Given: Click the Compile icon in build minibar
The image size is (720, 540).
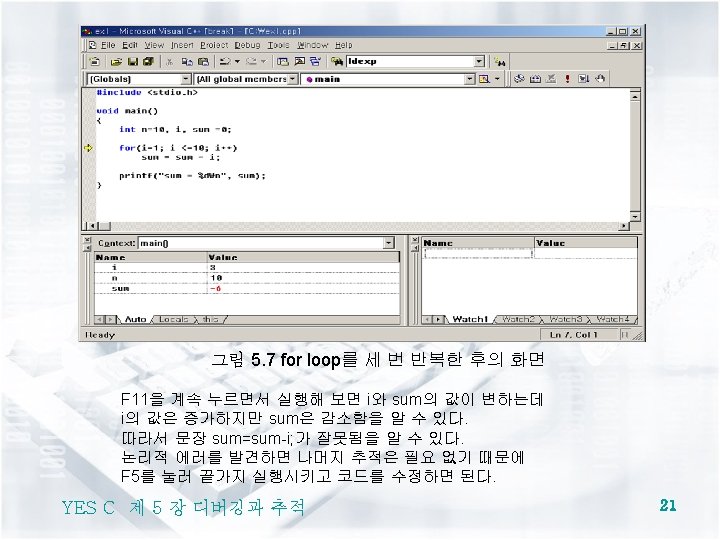Looking at the screenshot, I should click(x=519, y=79).
